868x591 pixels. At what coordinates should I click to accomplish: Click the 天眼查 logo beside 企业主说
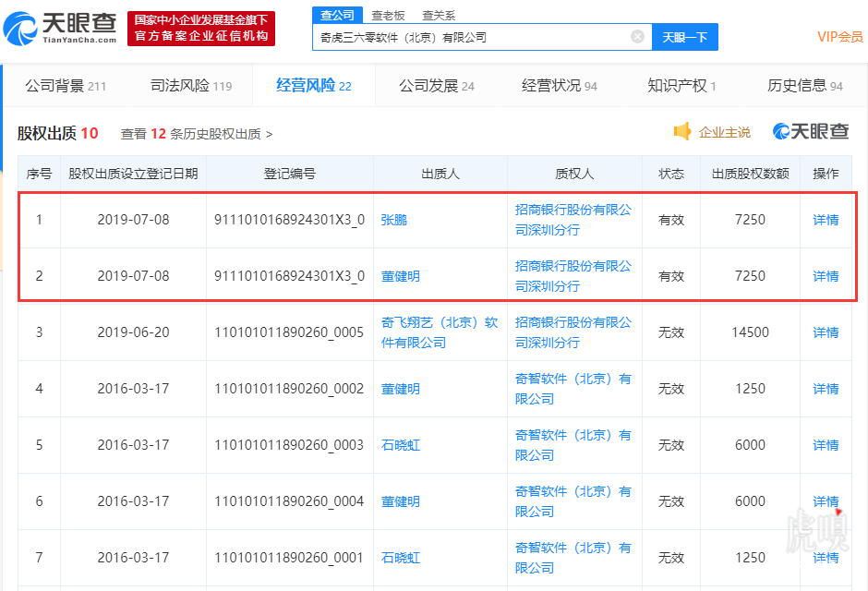[811, 132]
